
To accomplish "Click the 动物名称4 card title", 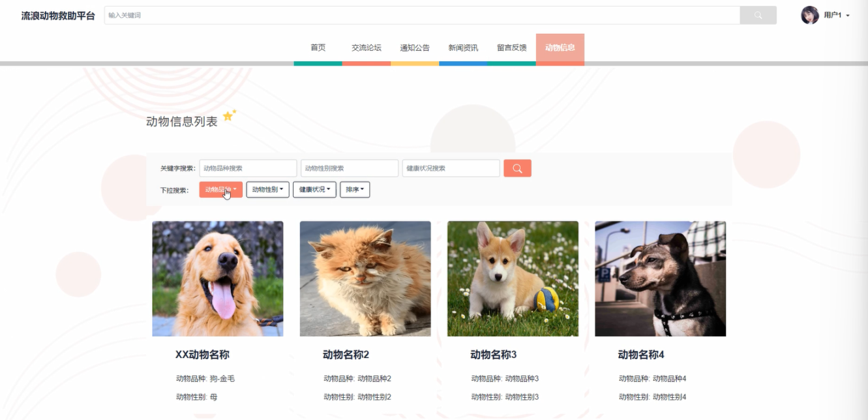I will 641,355.
